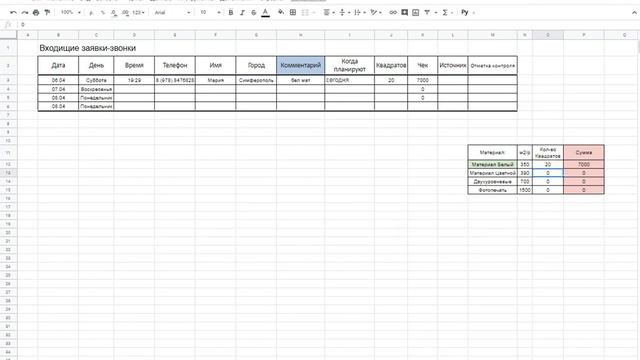Select the 'Время' header cell
Image resolution: width=640 pixels, height=360 pixels.
tap(134, 65)
